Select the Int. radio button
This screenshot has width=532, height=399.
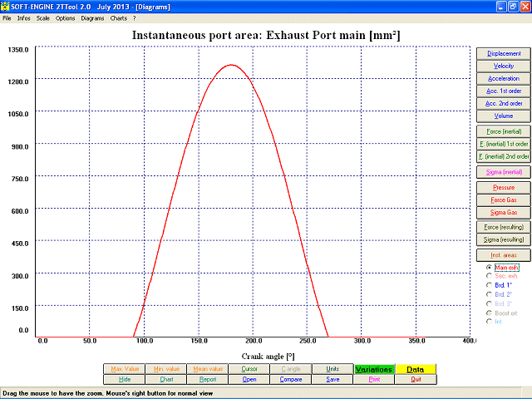489,322
